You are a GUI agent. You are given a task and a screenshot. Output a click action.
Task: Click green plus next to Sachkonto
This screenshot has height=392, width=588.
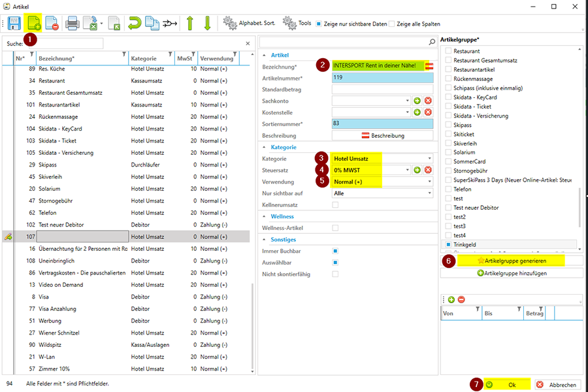point(417,101)
